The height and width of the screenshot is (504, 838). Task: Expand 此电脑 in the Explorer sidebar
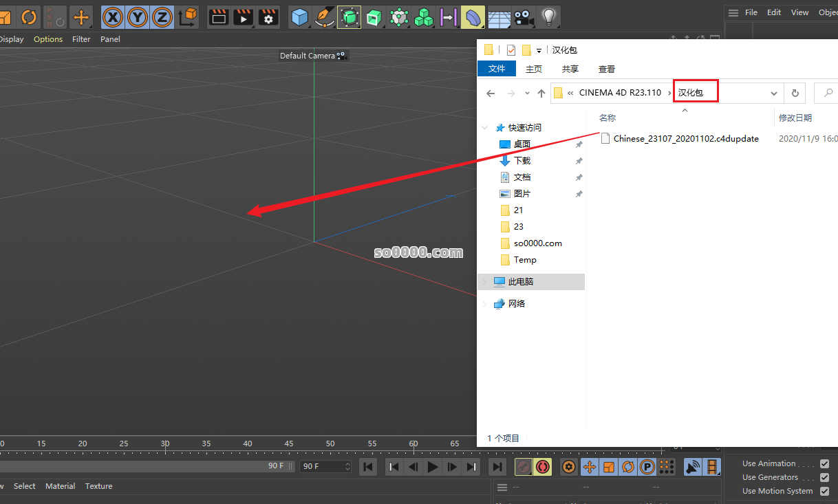[484, 281]
